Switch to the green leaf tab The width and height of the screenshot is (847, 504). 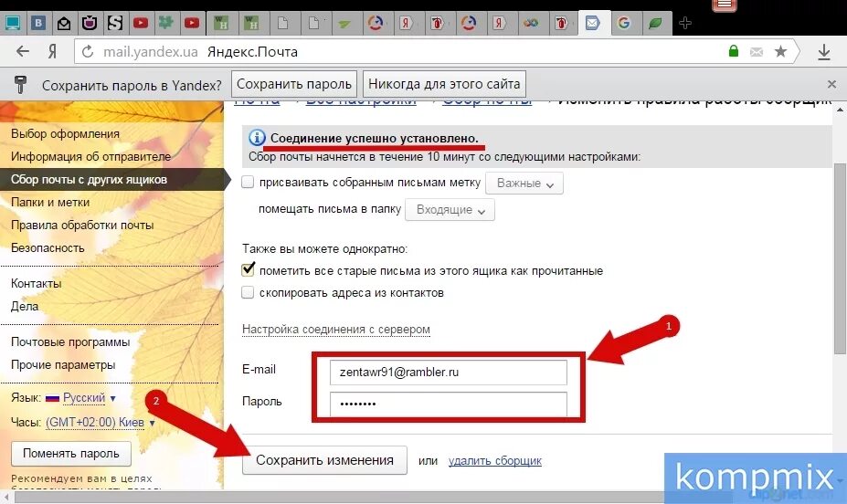click(655, 23)
